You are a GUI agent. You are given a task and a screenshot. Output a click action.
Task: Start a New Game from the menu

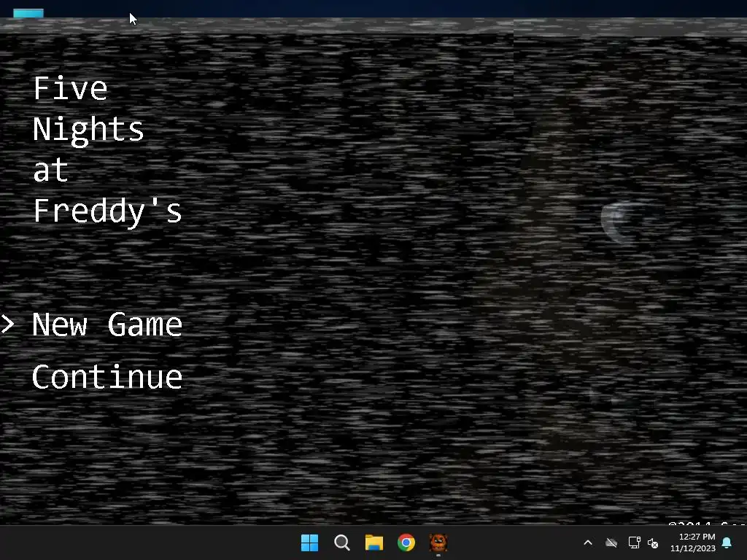tap(107, 324)
